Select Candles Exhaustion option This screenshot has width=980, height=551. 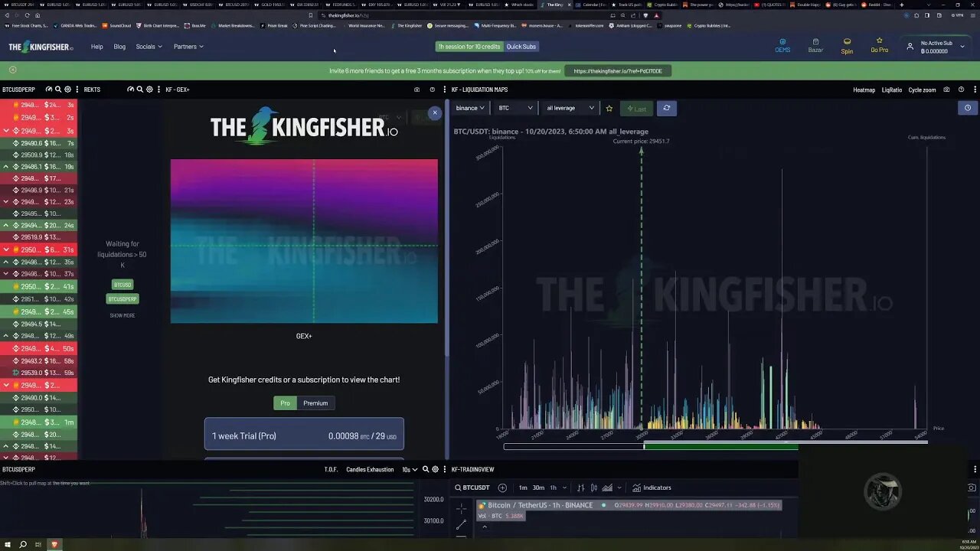370,469
